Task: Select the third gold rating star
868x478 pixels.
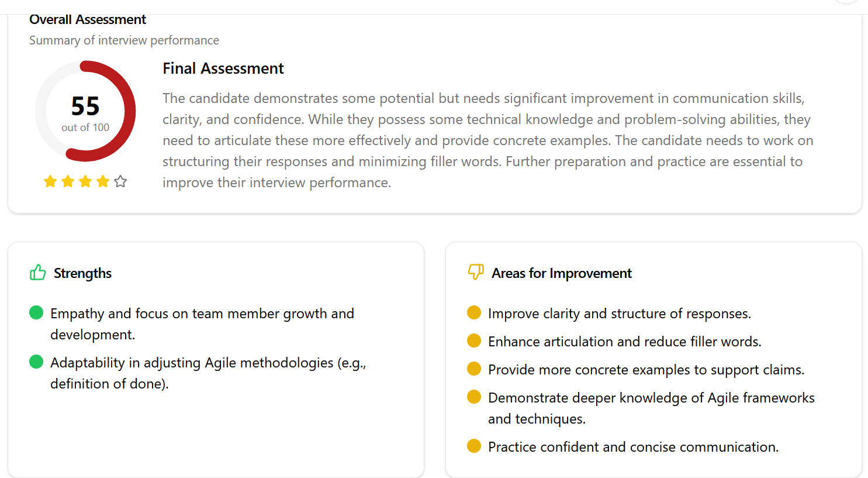Action: (x=85, y=181)
